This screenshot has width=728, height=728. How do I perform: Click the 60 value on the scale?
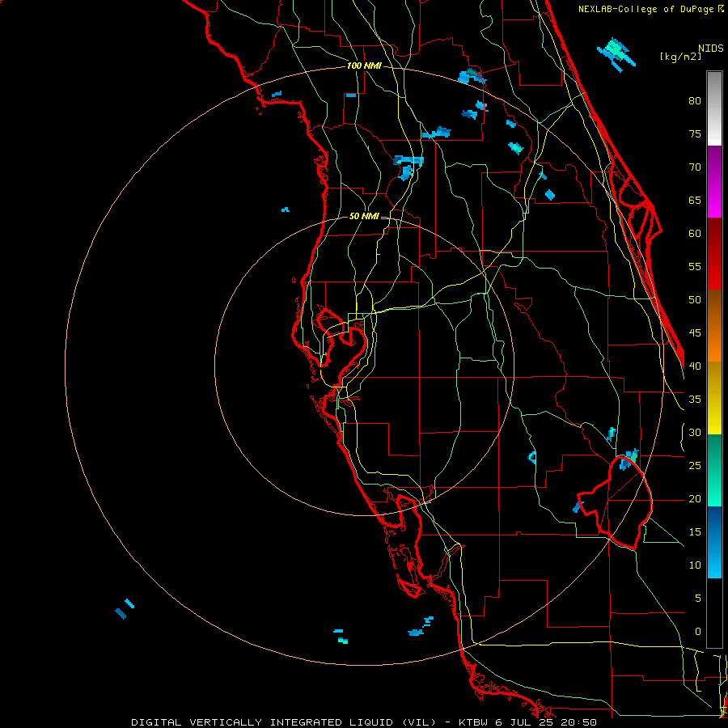[x=695, y=234]
